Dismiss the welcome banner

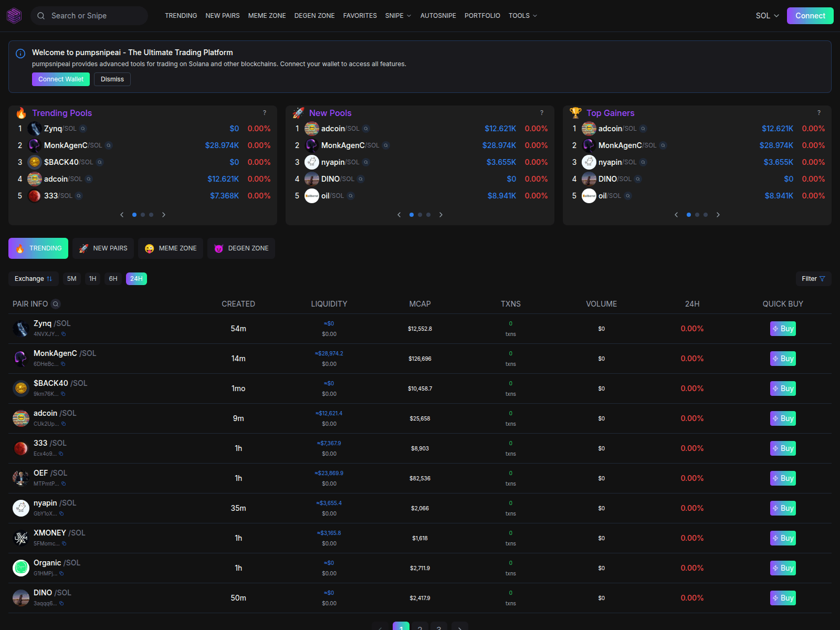(112, 79)
